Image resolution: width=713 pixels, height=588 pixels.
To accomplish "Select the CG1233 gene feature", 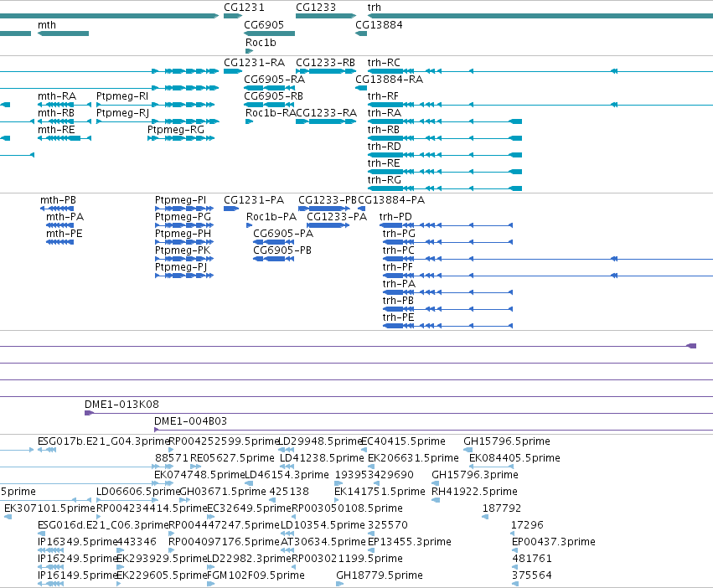I will point(326,16).
